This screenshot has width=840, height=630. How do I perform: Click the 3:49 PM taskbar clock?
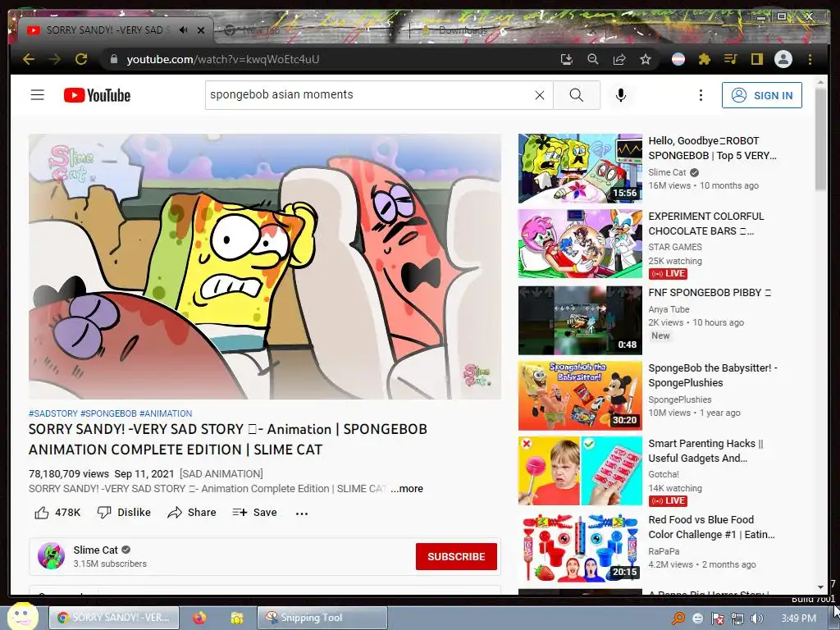point(798,619)
